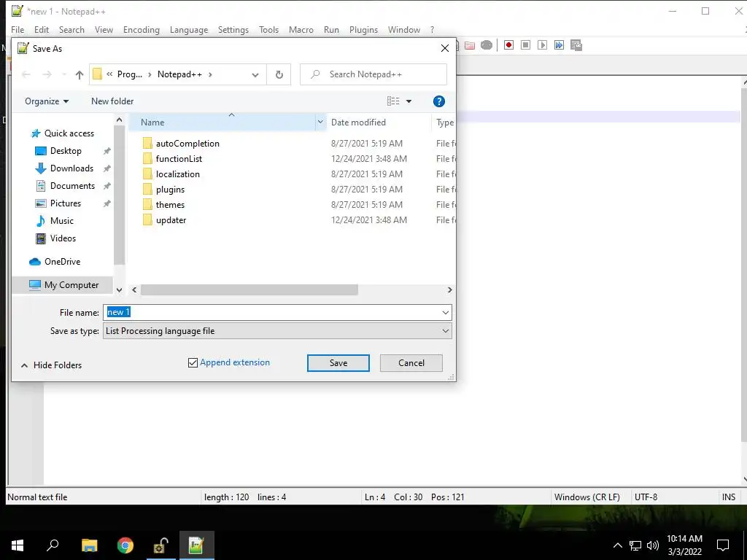Open notification center icon
Image resolution: width=747 pixels, height=560 pixels.
pos(723,545)
